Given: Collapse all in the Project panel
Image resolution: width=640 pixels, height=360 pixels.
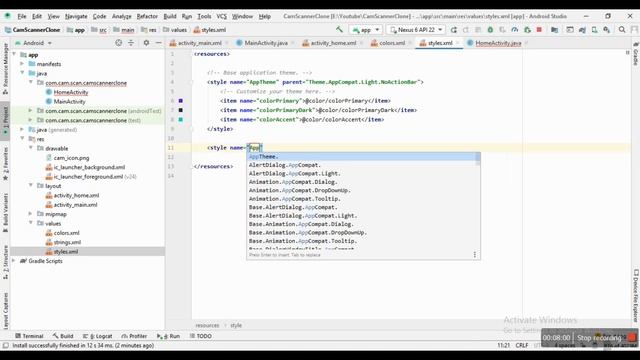Looking at the screenshot, I should (131, 42).
